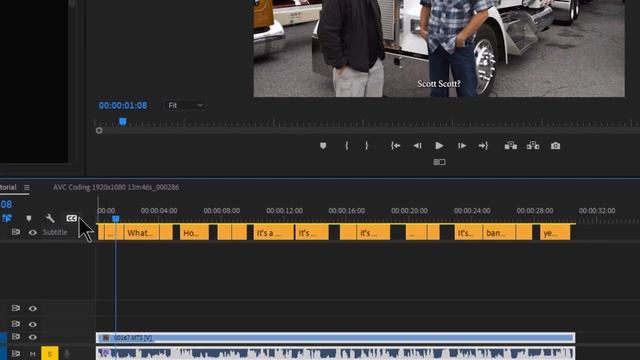640x360 pixels.
Task: Unsolo the audio track with the yellow S button
Action: coord(50,353)
